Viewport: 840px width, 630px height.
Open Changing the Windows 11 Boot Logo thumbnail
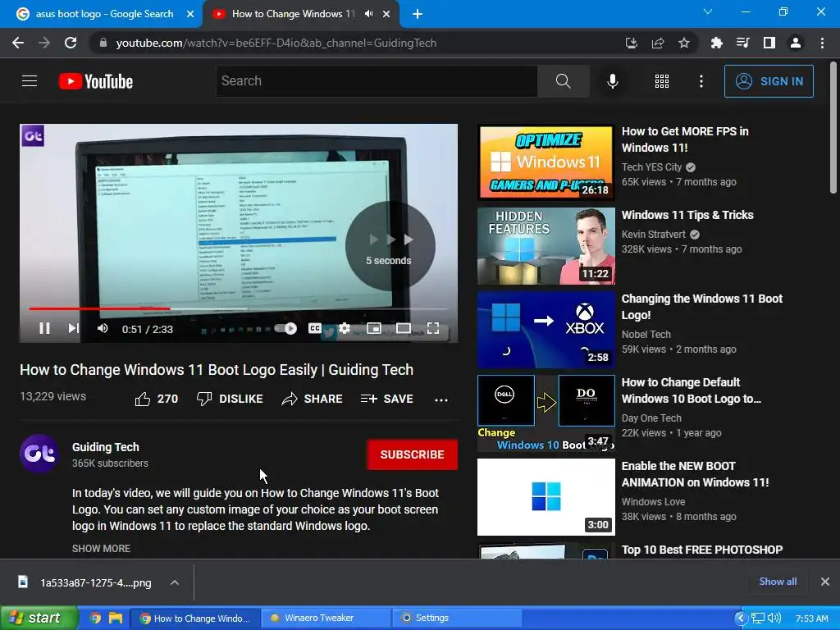546,330
